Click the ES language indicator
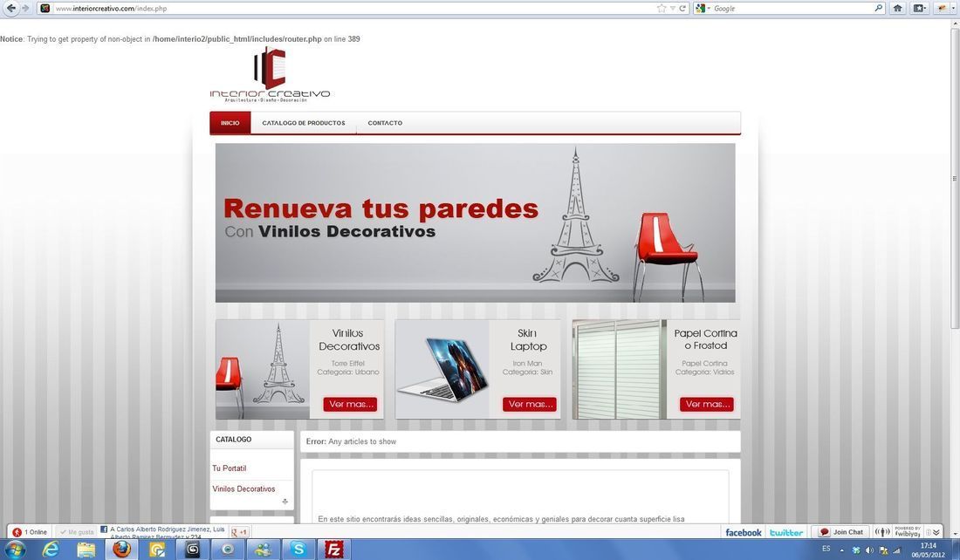 coord(826,549)
